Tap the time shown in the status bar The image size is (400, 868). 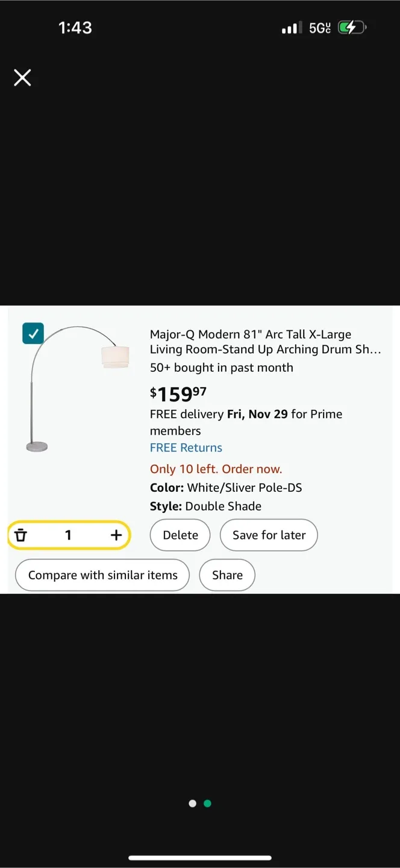(x=75, y=27)
